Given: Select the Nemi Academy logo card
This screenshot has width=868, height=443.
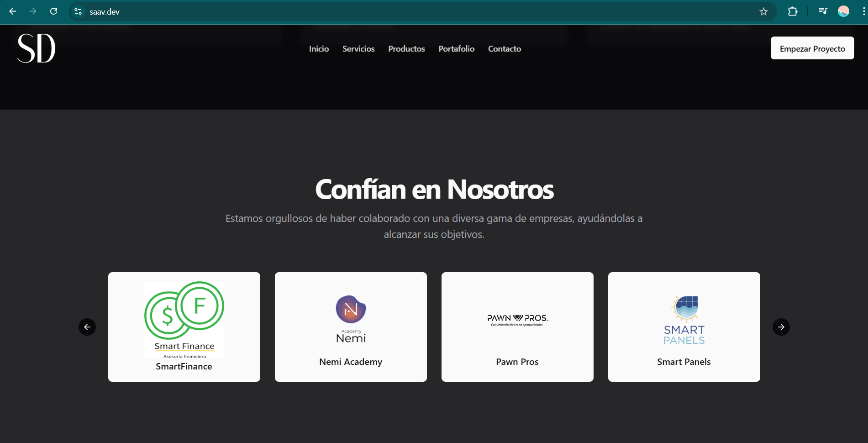Looking at the screenshot, I should (x=351, y=327).
